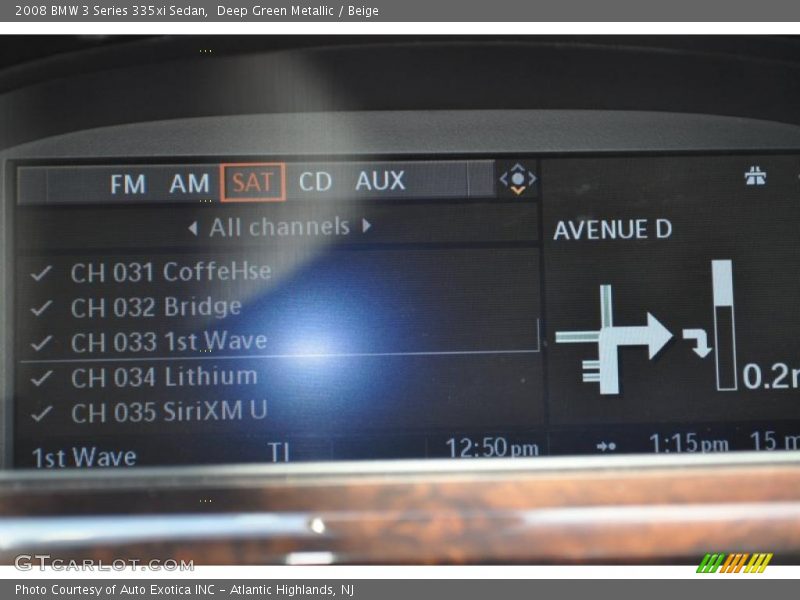Click the 12:50 pm clock display
This screenshot has width=800, height=600.
coord(492,448)
